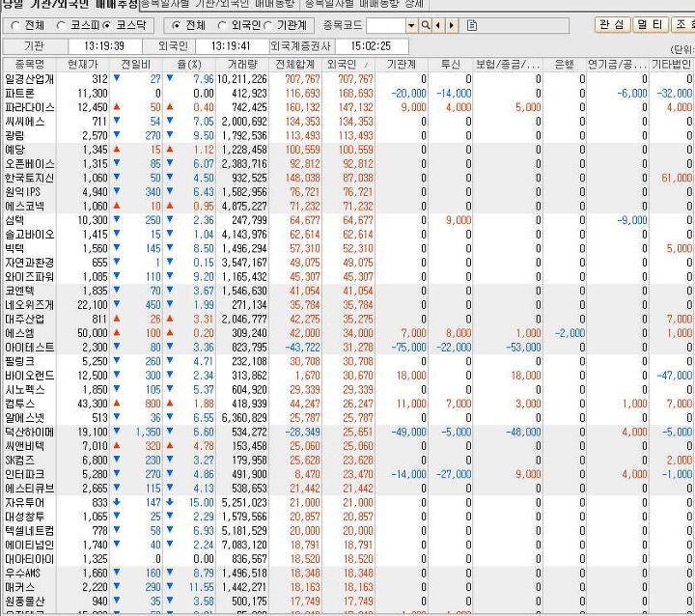695x616 pixels.
Task: Sort by 현재가 column header
Action: (82, 65)
